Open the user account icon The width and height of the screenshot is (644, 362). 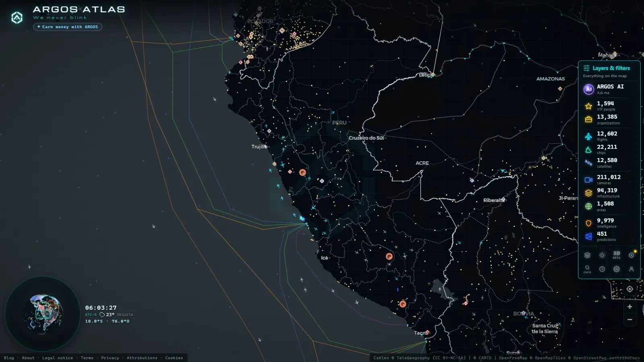pyautogui.click(x=632, y=269)
